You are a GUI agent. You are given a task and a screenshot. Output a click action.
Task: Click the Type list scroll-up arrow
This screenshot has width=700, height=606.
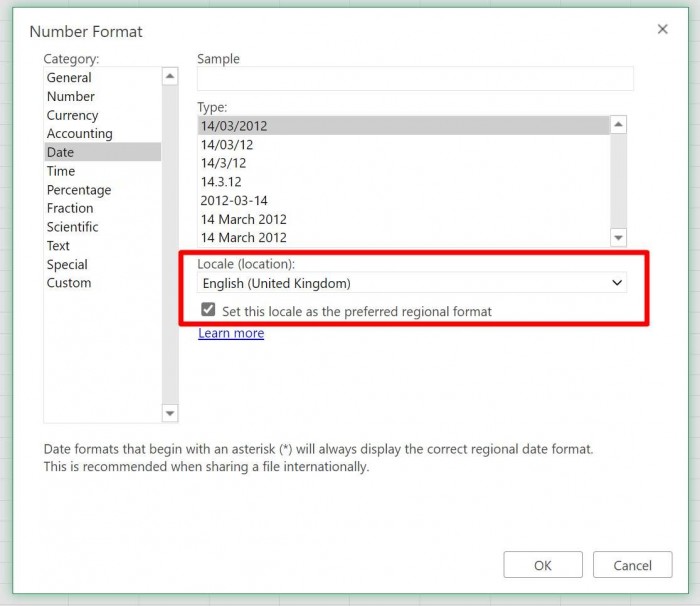pyautogui.click(x=618, y=125)
